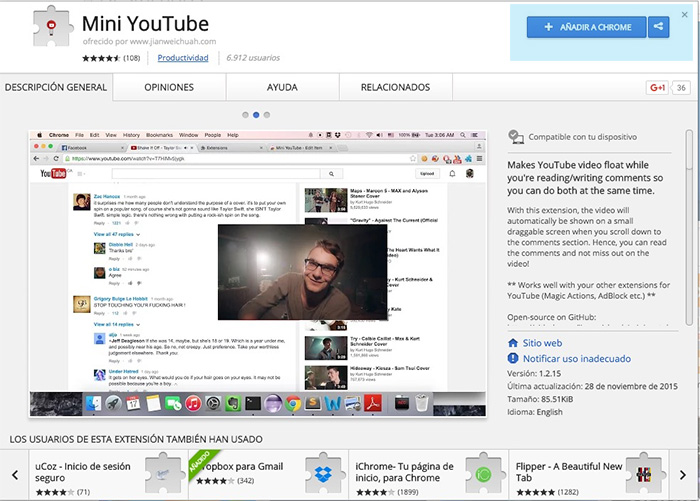Click Notificar uso inadecuado link

click(577, 359)
